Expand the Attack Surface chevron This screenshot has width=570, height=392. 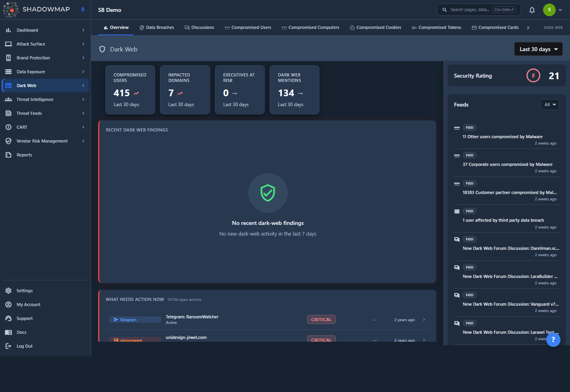click(x=83, y=44)
